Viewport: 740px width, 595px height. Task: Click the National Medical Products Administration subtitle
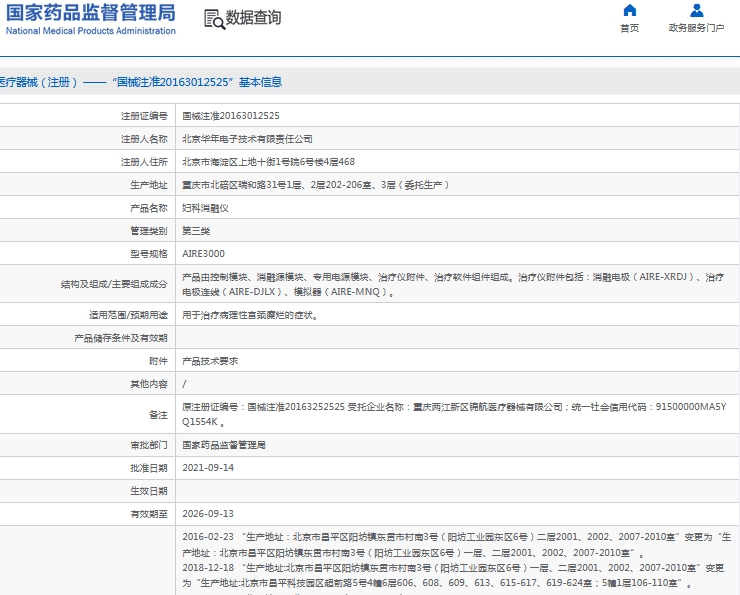[91, 31]
